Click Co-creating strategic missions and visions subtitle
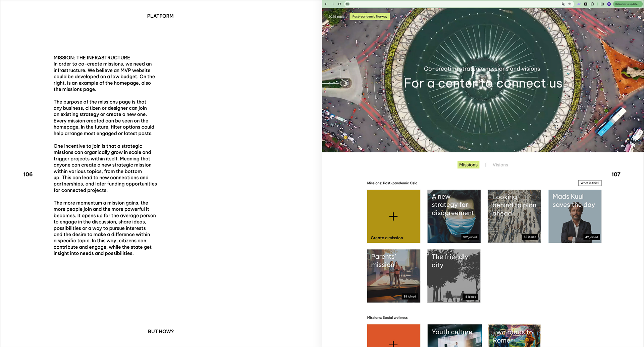644x347 pixels. coord(482,69)
